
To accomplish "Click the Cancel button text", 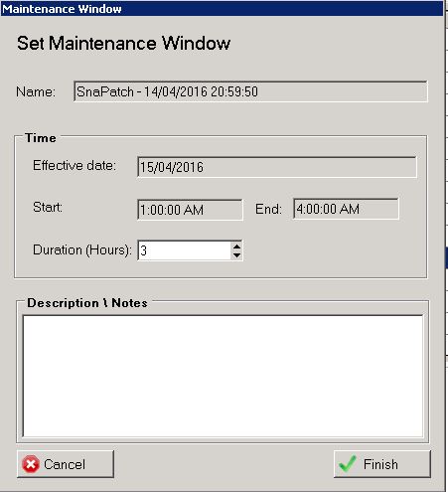I will pos(65,464).
